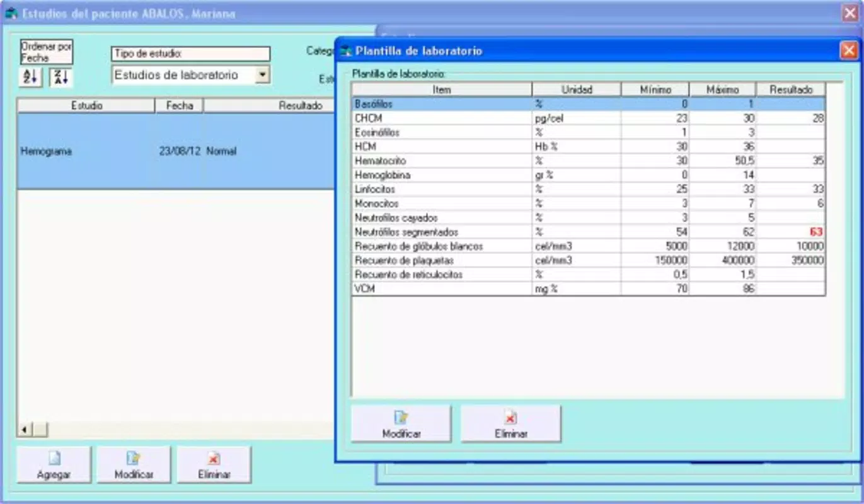The height and width of the screenshot is (504, 864).
Task: Open the Tipo de estudio dropdown
Action: tap(263, 75)
